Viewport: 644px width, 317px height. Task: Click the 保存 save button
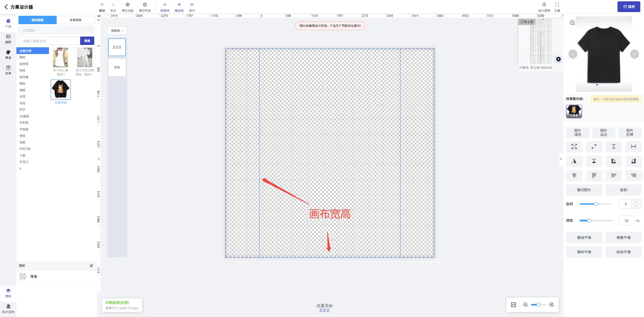coord(629,7)
